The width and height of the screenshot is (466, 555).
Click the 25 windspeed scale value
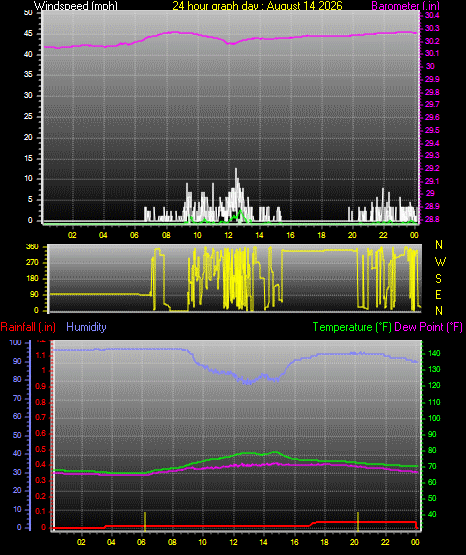point(28,116)
